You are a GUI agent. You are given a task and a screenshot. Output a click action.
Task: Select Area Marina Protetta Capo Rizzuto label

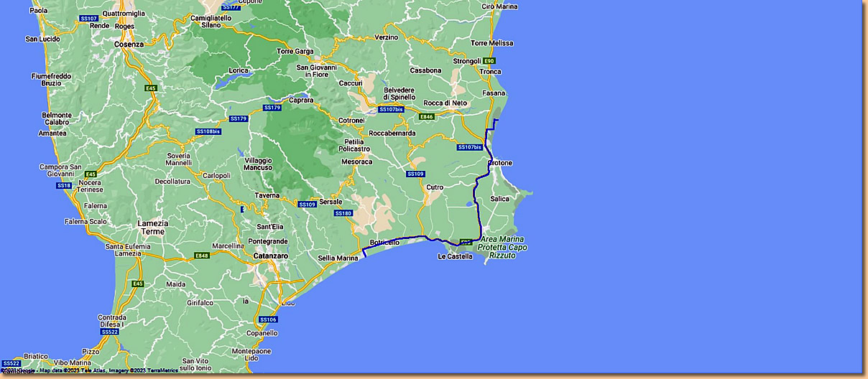click(x=503, y=247)
